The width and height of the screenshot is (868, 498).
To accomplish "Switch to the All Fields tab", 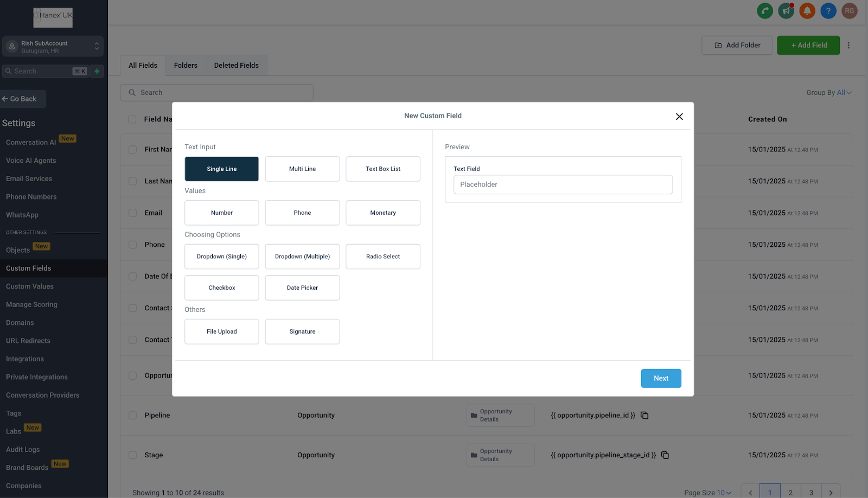I will pyautogui.click(x=143, y=65).
